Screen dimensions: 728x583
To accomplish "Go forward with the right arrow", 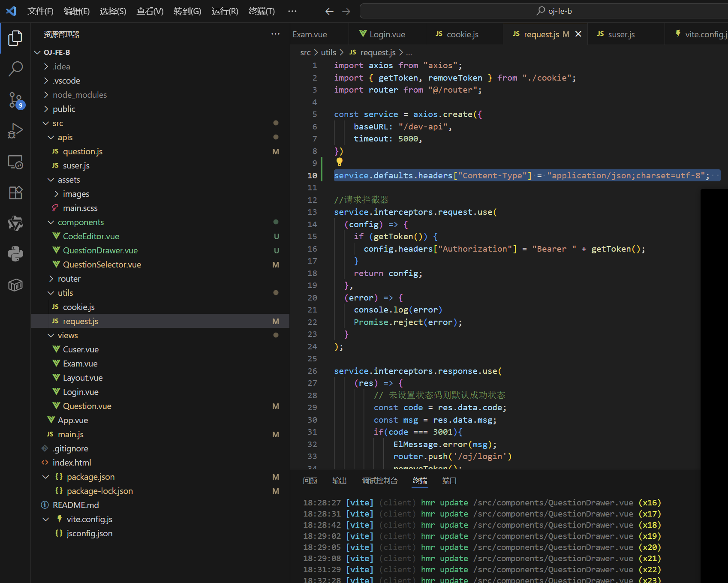I will 346,12.
